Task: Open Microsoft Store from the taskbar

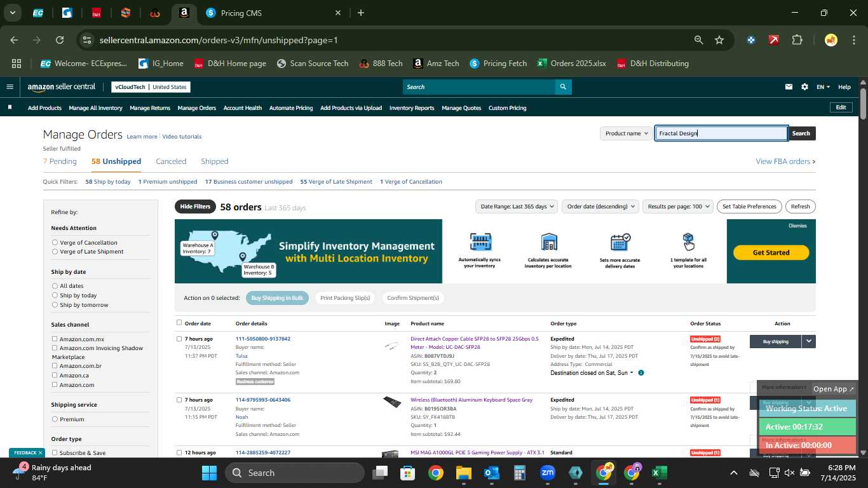Action: [407, 473]
